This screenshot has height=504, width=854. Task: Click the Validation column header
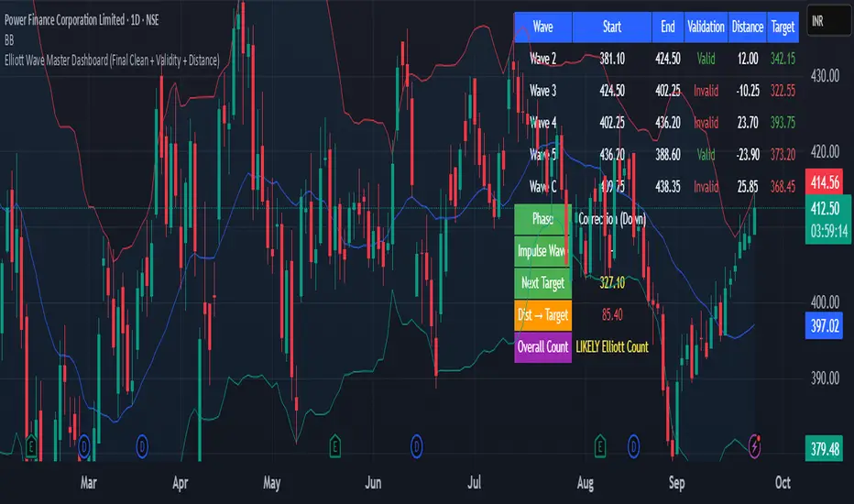(x=706, y=27)
